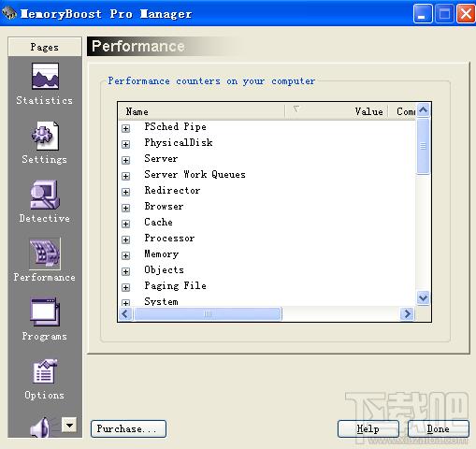Image resolution: width=476 pixels, height=449 pixels.
Task: Minimize the MemoryBoost Pro Manager window
Action: coord(423,14)
